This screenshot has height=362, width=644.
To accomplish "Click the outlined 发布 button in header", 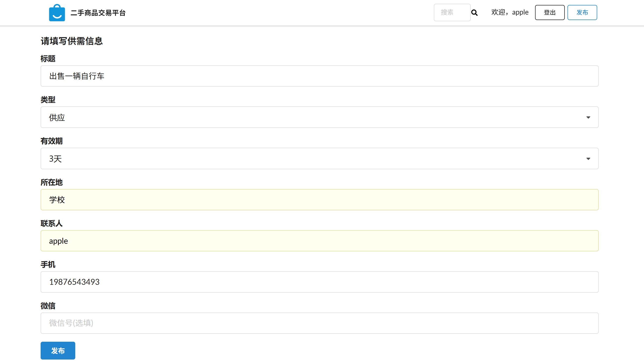I will coord(582,12).
